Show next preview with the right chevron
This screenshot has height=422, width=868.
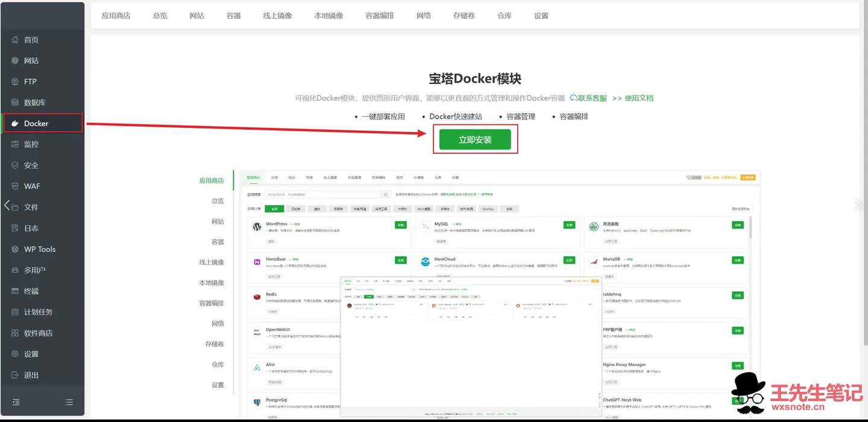(858, 205)
